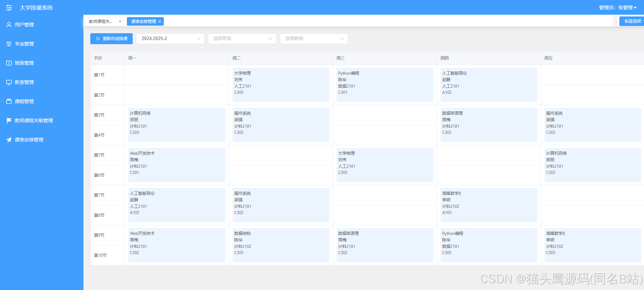Open the 选择班级 dropdown
The width and height of the screenshot is (644, 290).
242,39
